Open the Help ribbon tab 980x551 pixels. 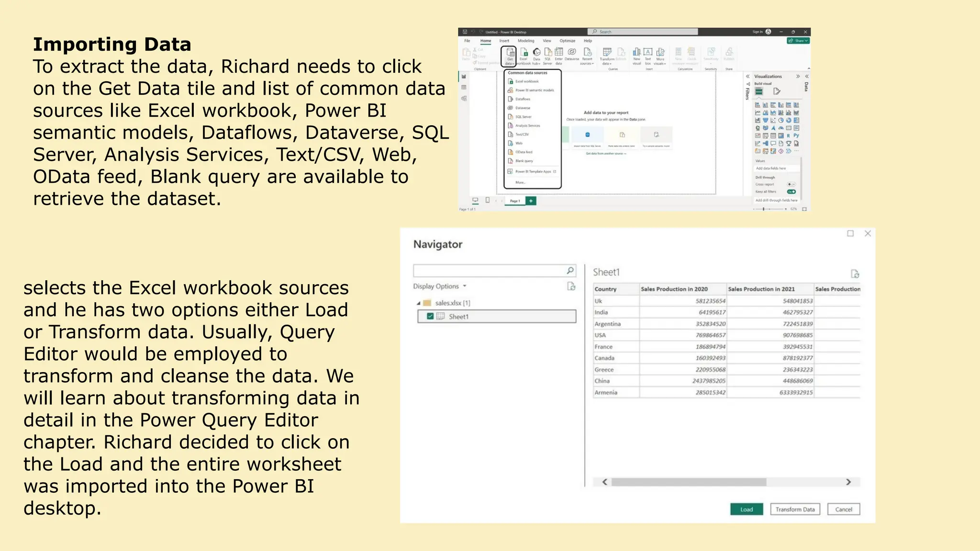[588, 41]
